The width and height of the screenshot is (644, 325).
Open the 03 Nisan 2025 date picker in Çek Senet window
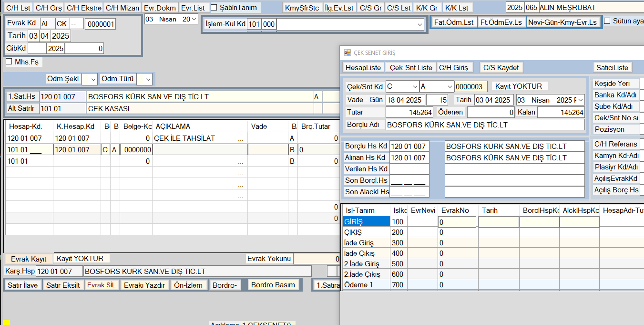tap(580, 100)
